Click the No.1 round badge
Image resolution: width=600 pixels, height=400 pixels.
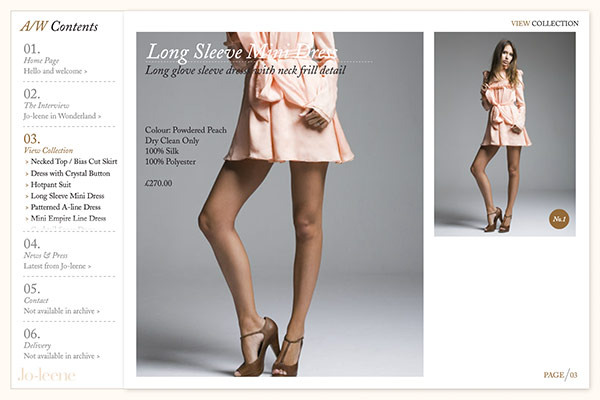coord(559,219)
